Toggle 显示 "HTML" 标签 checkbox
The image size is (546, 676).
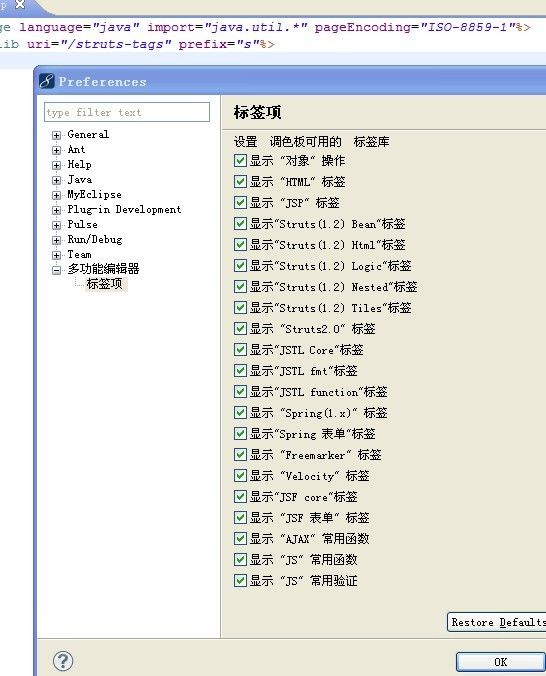pos(240,182)
